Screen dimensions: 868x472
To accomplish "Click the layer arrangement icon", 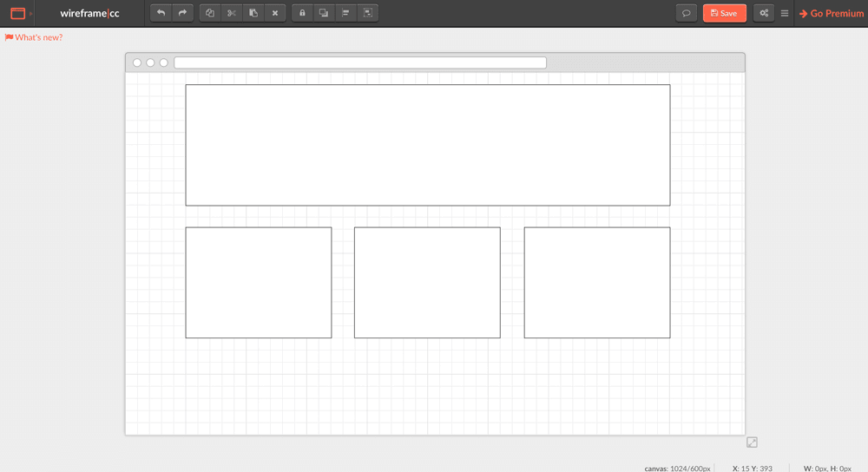I will point(324,13).
